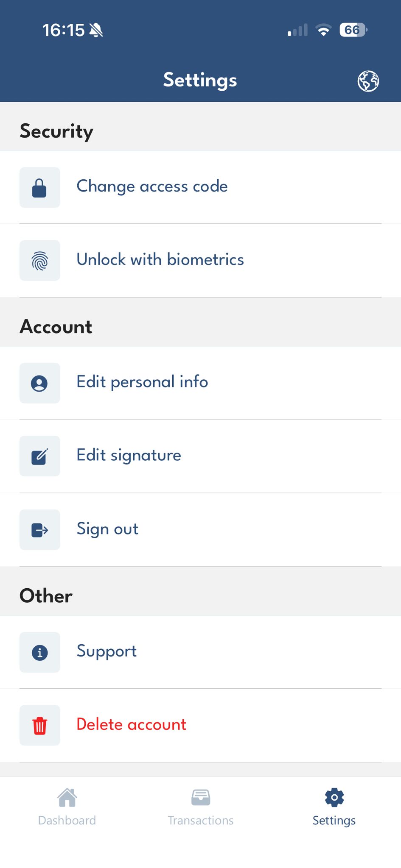Tap the red Delete account label
Image resolution: width=401 pixels, height=868 pixels.
(131, 725)
